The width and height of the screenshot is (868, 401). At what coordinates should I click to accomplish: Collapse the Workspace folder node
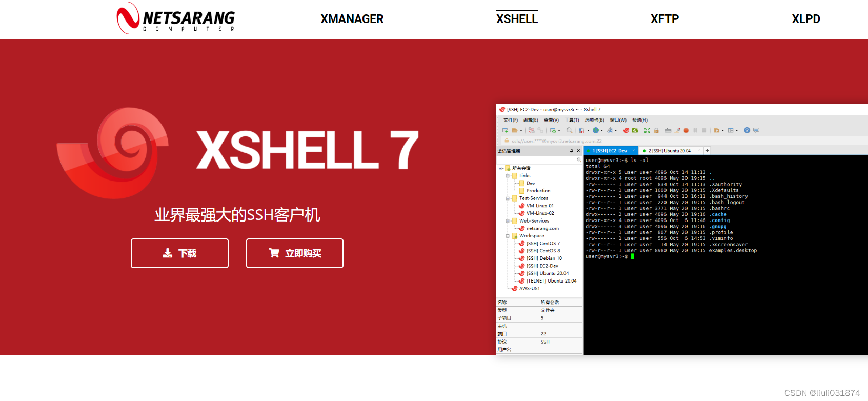(x=508, y=236)
